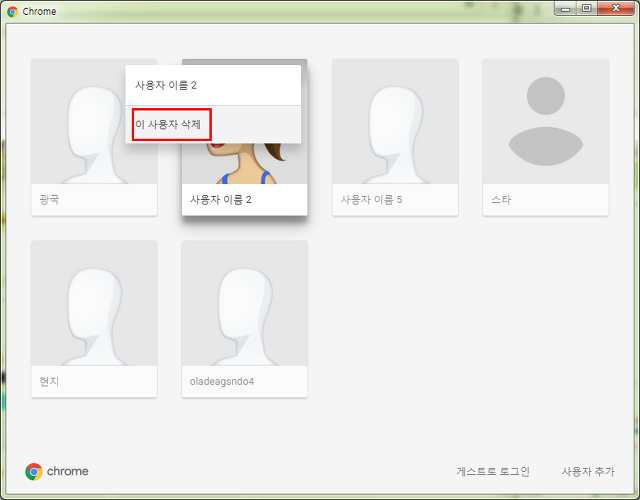Click the 현지 name label
Screen dimensions: 640x500
coord(49,381)
